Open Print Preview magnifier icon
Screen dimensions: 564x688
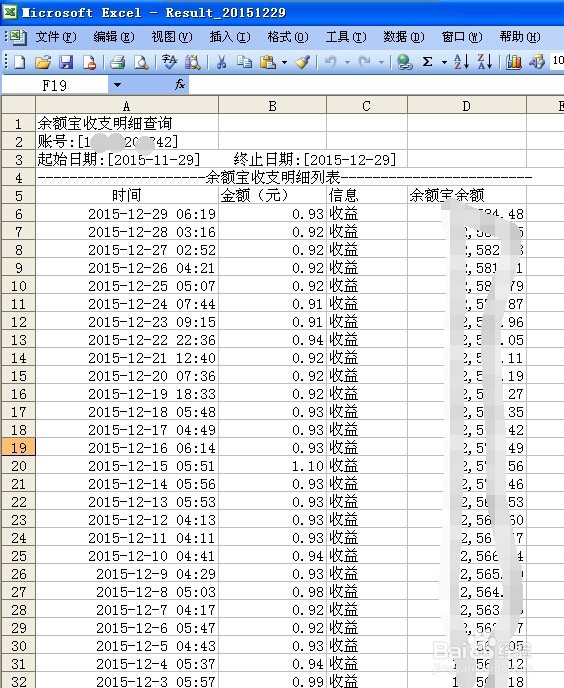tap(141, 62)
